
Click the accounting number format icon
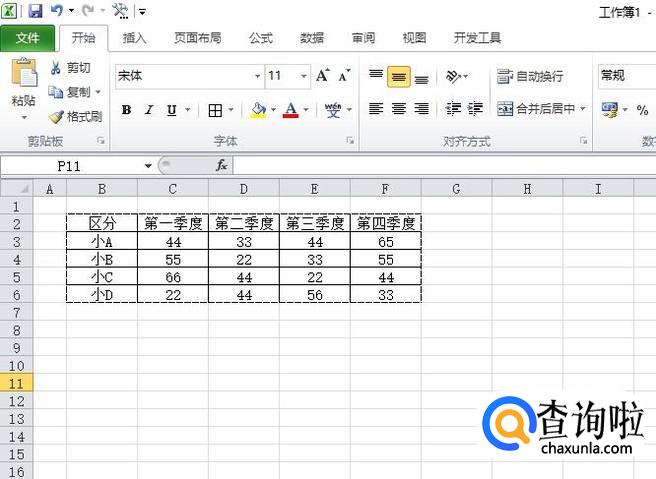click(610, 110)
